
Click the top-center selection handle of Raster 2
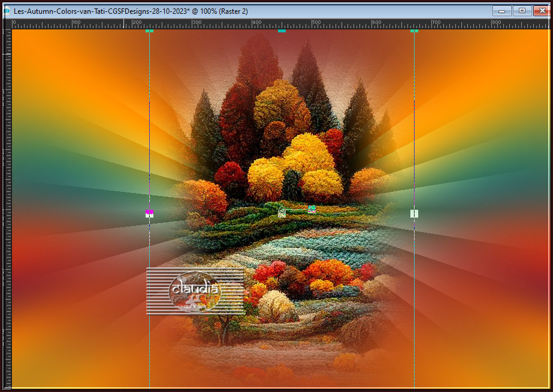[282, 31]
